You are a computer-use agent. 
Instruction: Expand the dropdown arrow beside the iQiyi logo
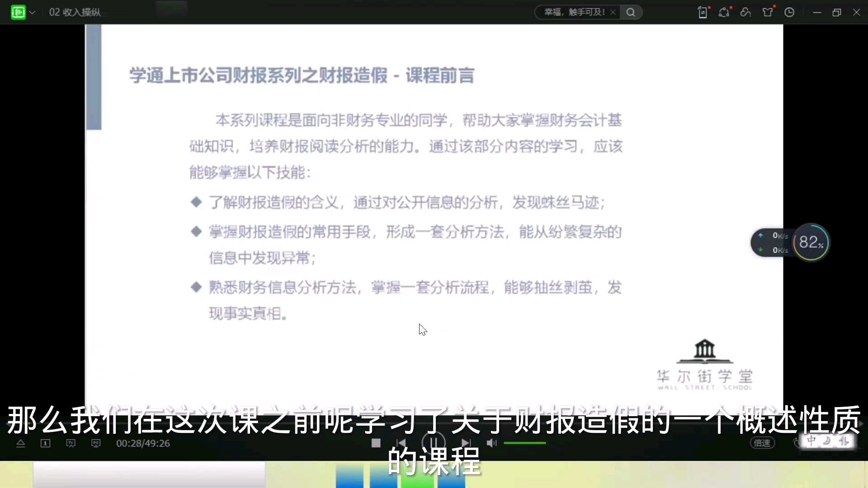click(33, 13)
